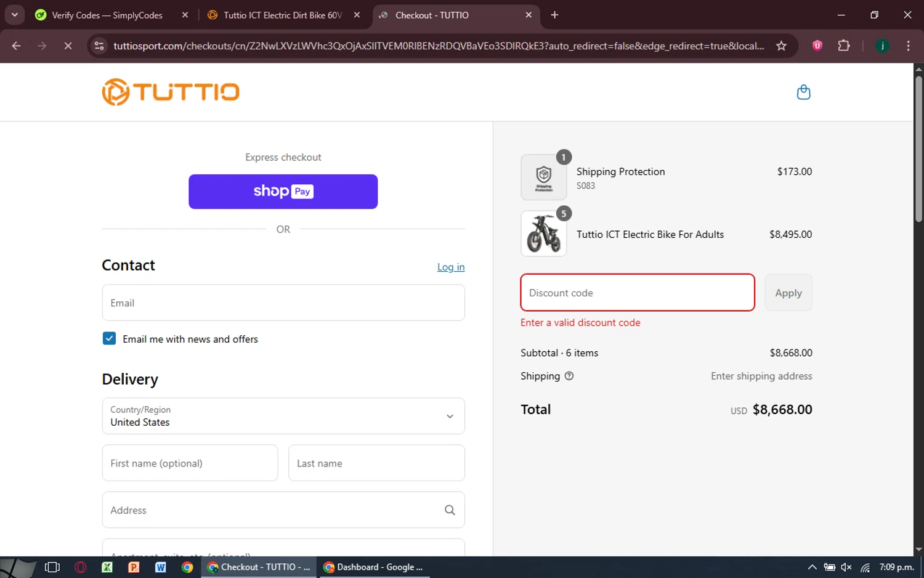Click the Log in link
The width and height of the screenshot is (924, 578).
[451, 267]
